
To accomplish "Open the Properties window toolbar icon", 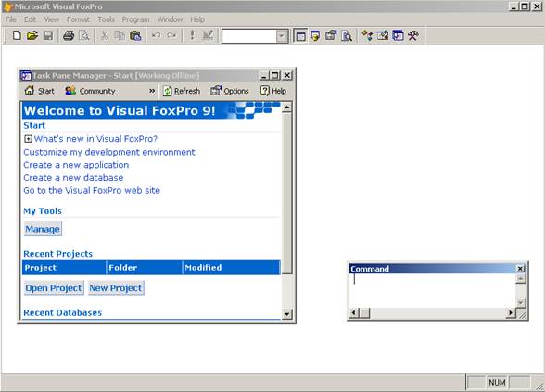I will (x=331, y=35).
